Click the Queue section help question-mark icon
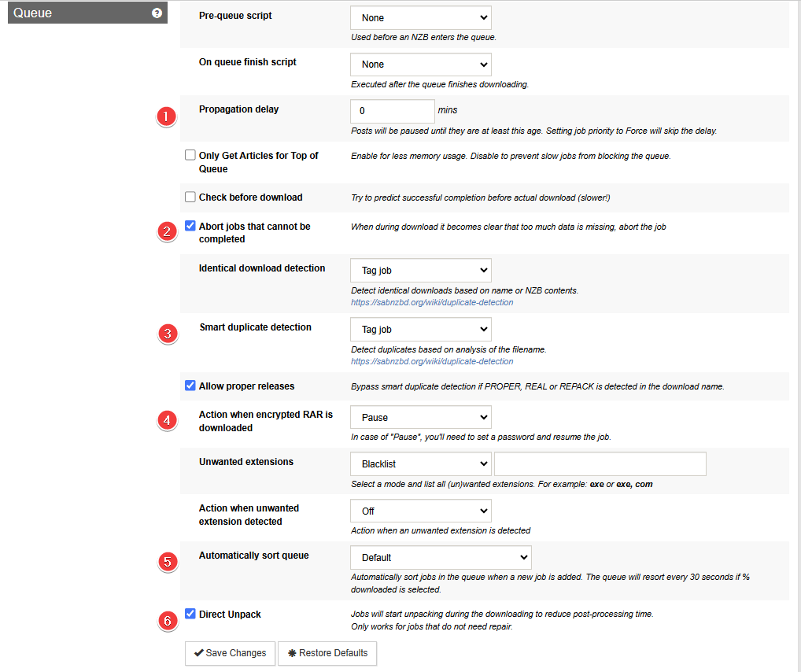Screen dimensions: 801x672 [157, 13]
